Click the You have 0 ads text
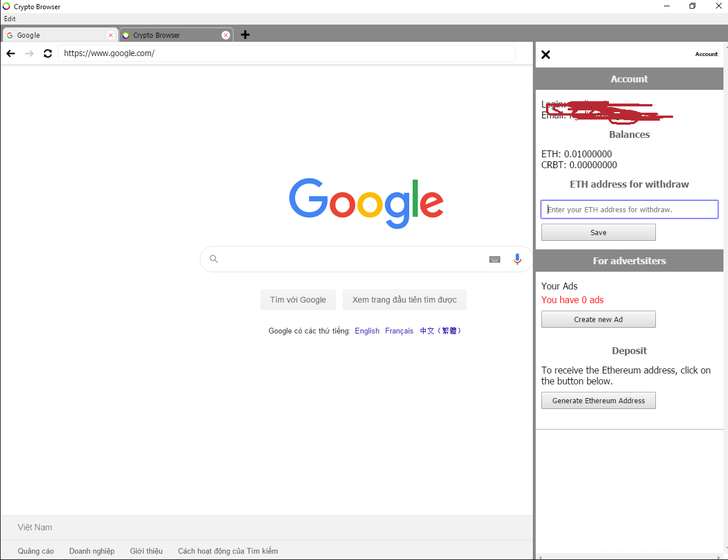The image size is (728, 560). click(572, 300)
